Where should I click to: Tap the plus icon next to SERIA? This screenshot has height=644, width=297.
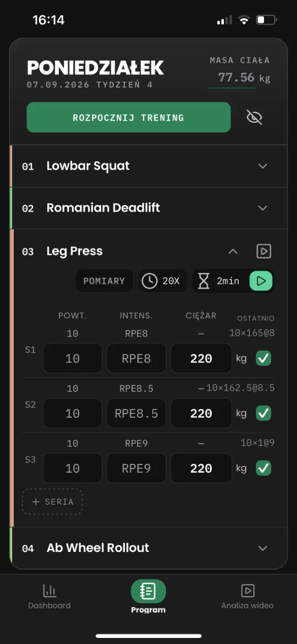click(x=36, y=502)
